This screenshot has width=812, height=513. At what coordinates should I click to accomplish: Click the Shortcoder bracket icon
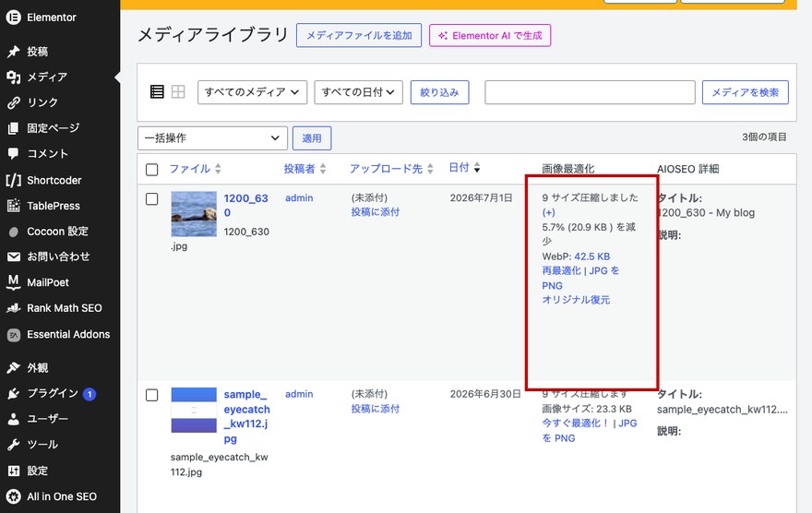click(14, 180)
